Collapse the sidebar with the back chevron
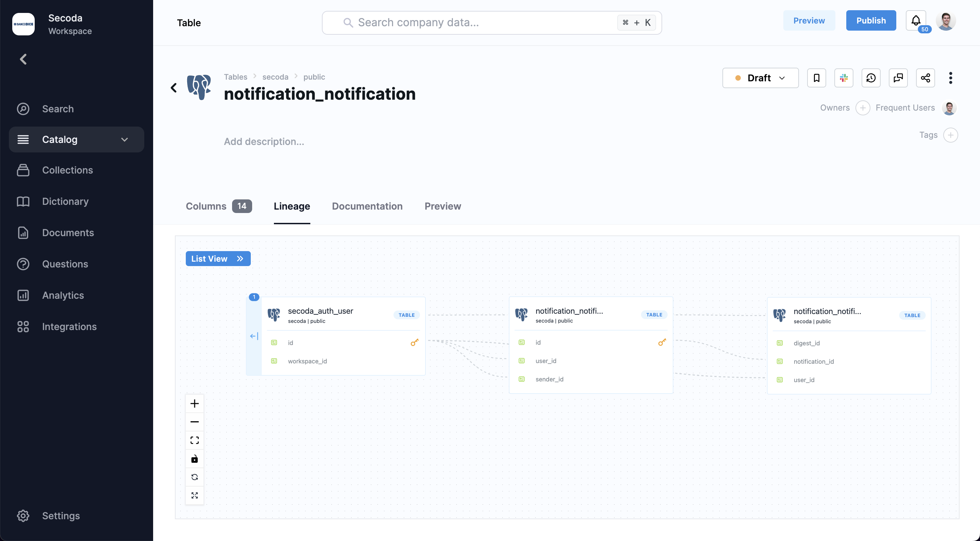This screenshot has height=541, width=980. [23, 59]
